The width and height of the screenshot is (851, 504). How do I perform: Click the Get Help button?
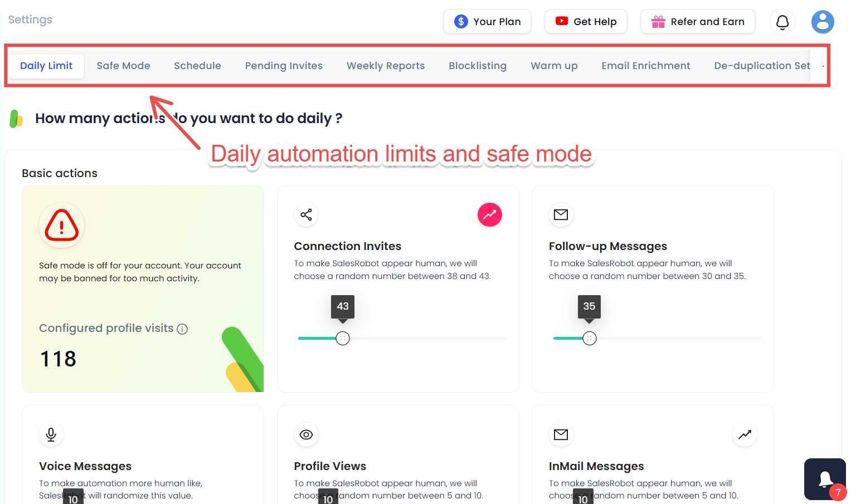coord(586,21)
